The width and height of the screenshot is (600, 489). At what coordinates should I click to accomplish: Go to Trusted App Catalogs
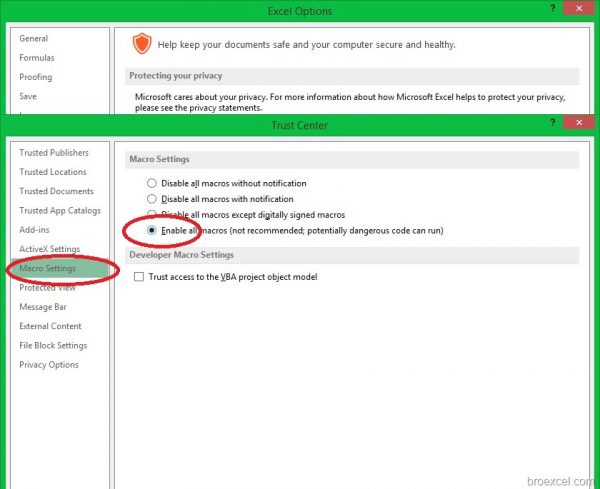(60, 211)
